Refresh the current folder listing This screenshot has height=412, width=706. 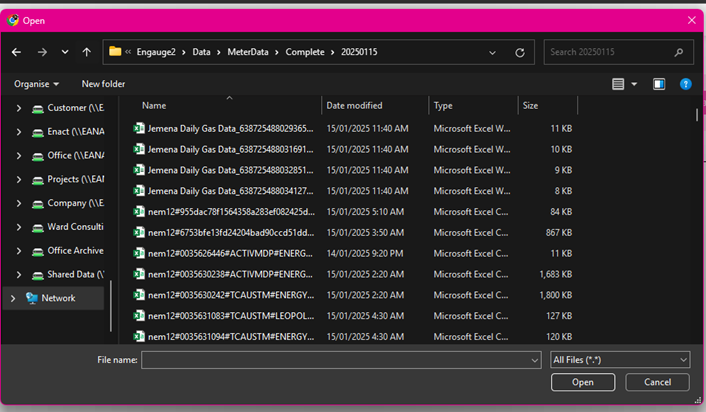520,53
